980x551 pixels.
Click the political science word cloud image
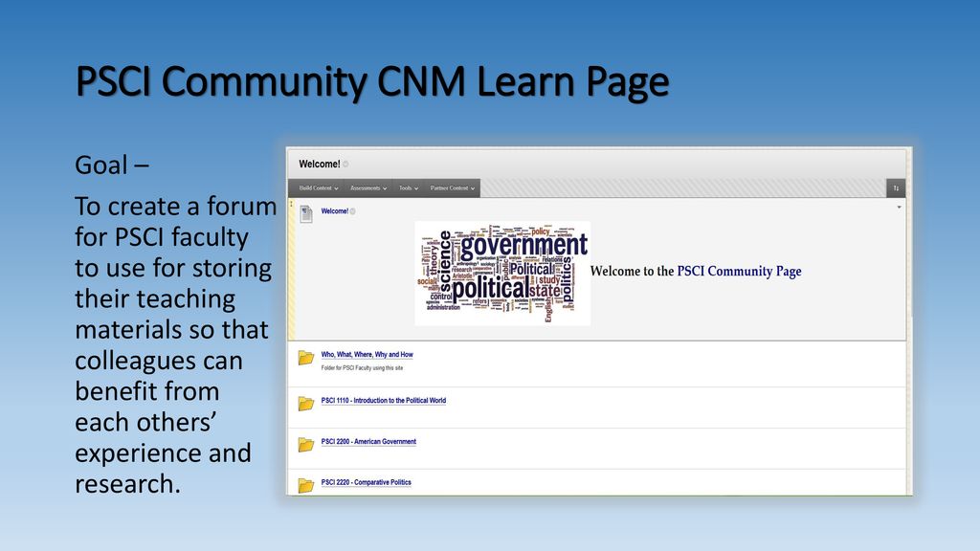pyautogui.click(x=502, y=273)
